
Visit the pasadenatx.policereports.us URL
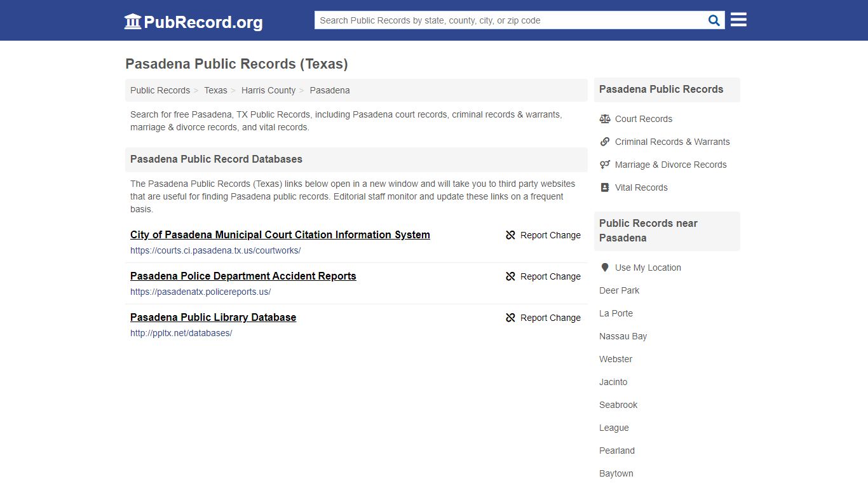click(x=201, y=292)
